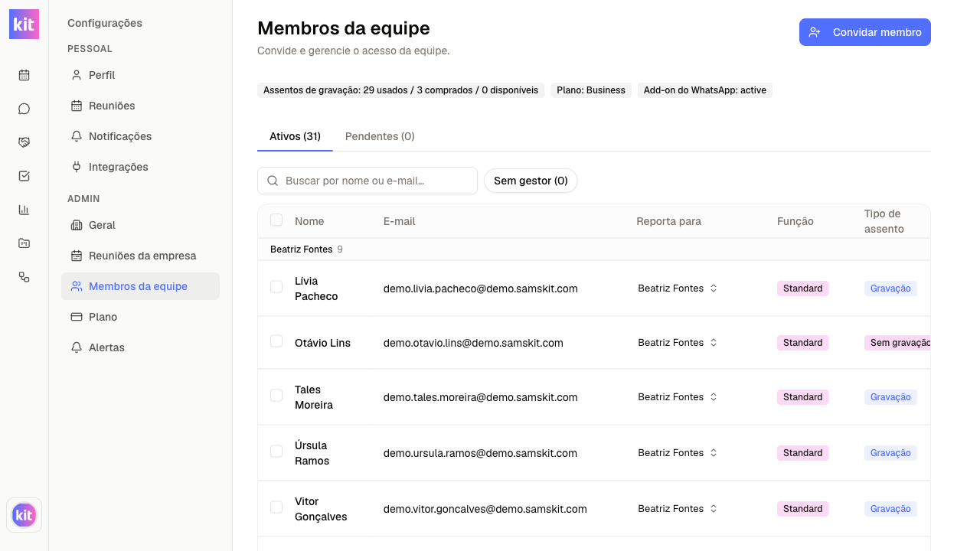Expand Úrsula Ramos's Reporta para selector
Viewport: 980px width, 551px height.
click(x=678, y=453)
